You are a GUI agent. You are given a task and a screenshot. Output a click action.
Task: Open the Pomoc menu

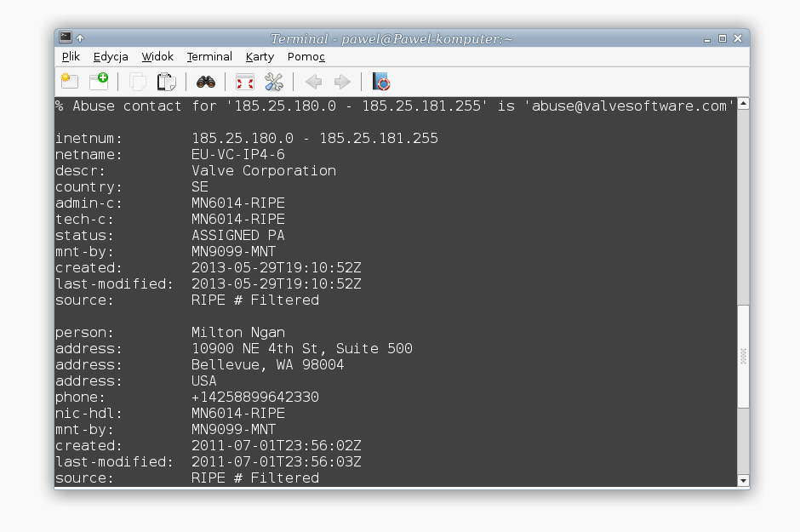point(306,57)
